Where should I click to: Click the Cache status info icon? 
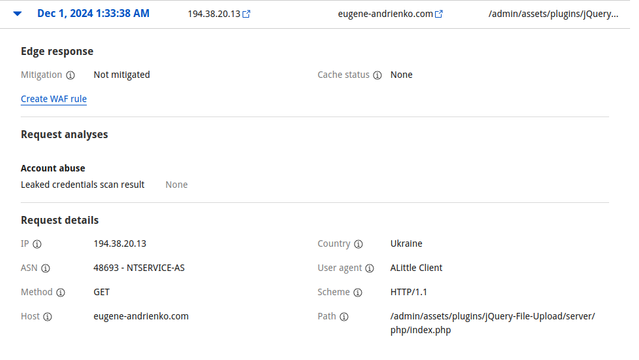click(x=377, y=75)
